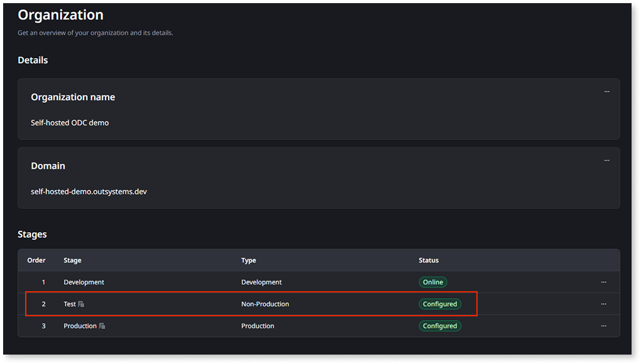641x364 pixels.
Task: Click the Non-Production type cell
Action: click(265, 304)
